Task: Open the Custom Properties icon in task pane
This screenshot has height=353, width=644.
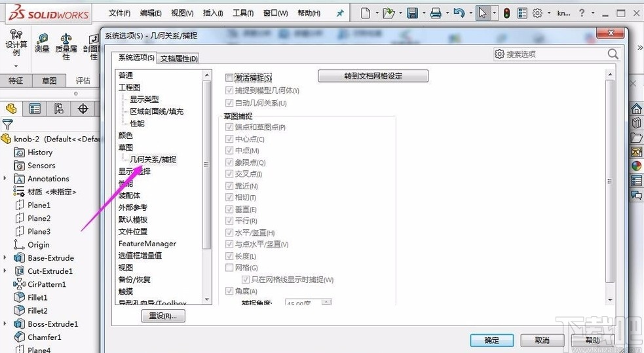Action: click(x=637, y=181)
